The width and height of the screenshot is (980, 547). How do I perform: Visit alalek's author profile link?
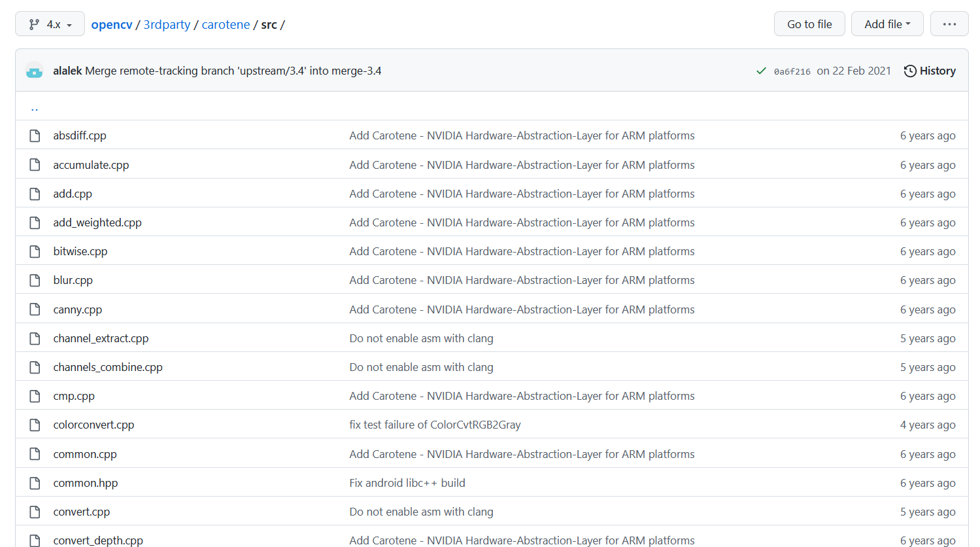[x=67, y=71]
